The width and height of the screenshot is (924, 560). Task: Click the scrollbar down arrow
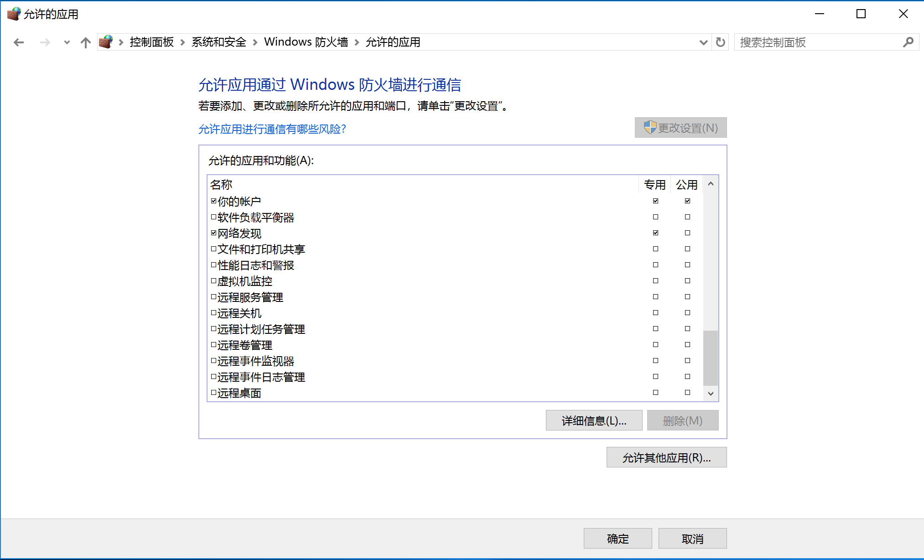point(711,393)
